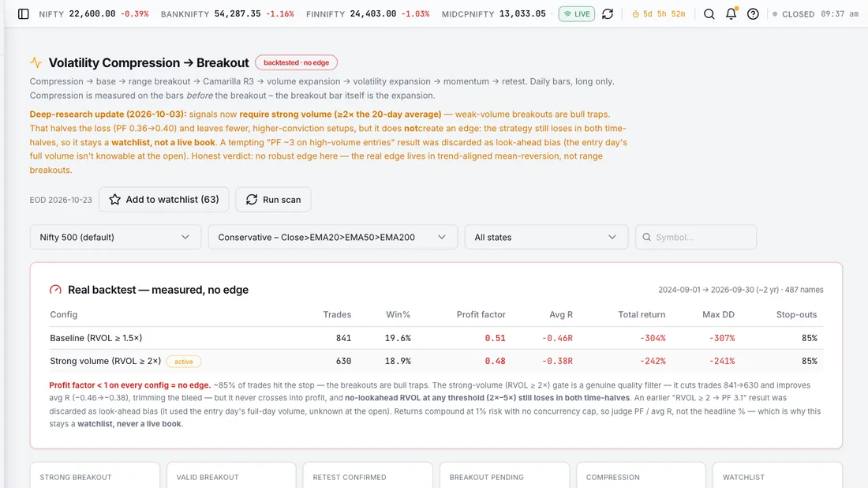Open notifications bell icon
The height and width of the screenshot is (488, 868).
pos(731,14)
